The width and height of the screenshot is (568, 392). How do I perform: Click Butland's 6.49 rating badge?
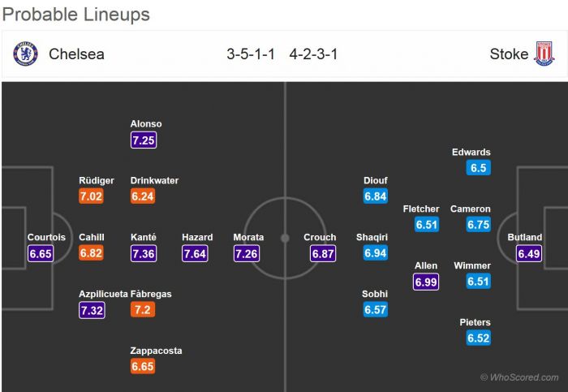click(x=530, y=254)
